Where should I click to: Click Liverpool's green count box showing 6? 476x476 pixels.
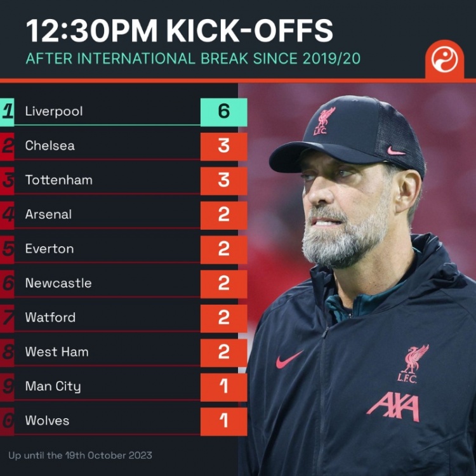tap(224, 112)
